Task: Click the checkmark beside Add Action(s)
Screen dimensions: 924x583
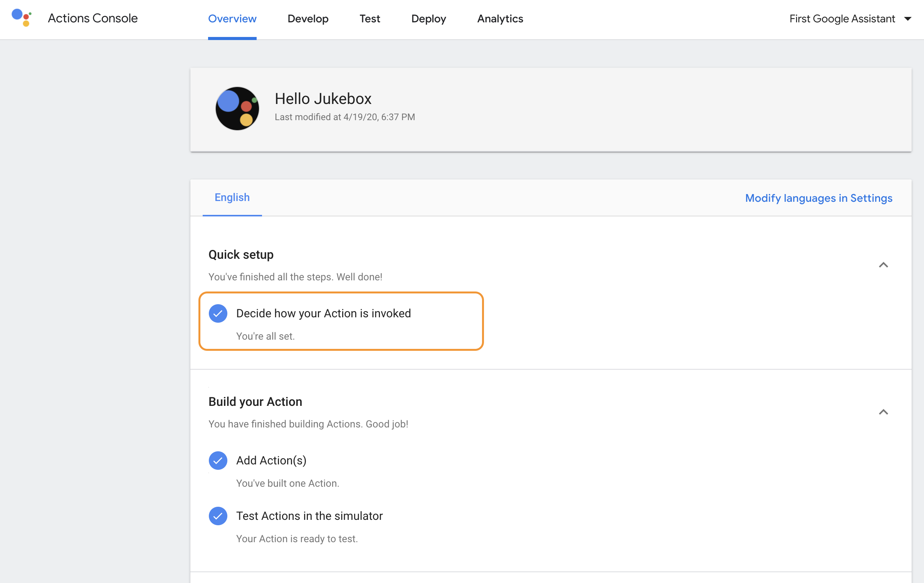Action: click(x=218, y=461)
